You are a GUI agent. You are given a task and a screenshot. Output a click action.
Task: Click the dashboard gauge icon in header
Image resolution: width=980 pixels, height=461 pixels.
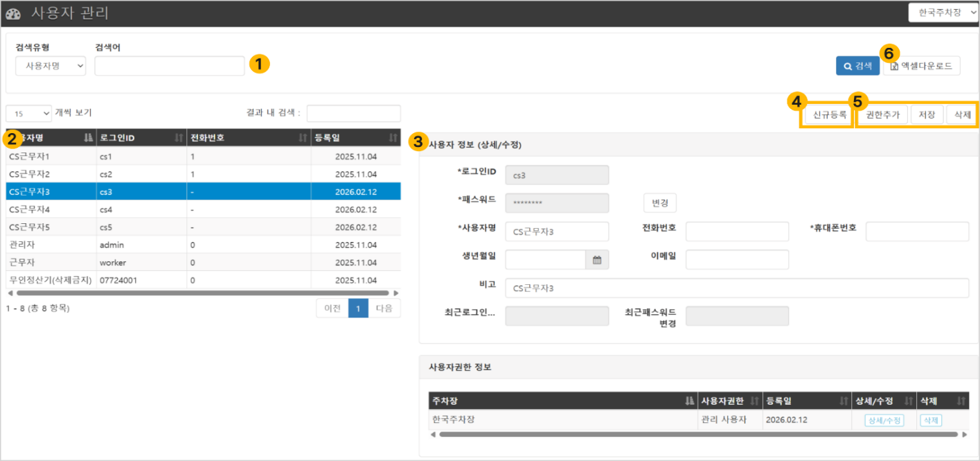14,13
